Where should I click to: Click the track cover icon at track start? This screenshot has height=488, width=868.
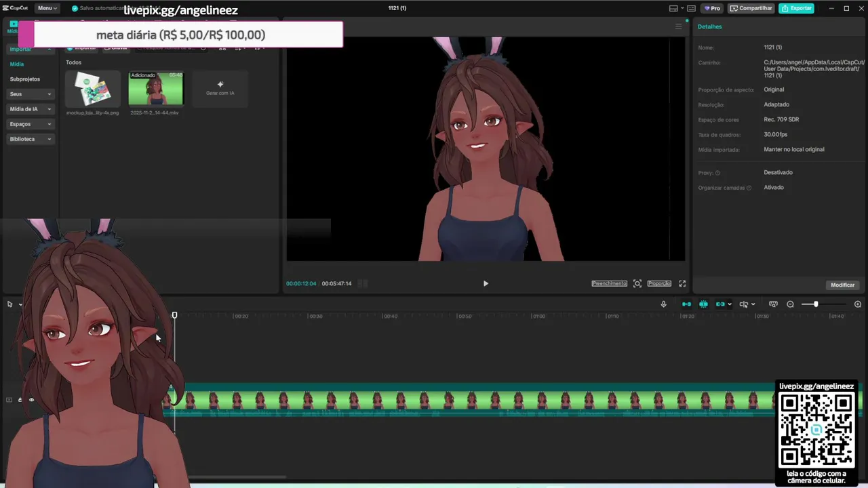point(9,400)
